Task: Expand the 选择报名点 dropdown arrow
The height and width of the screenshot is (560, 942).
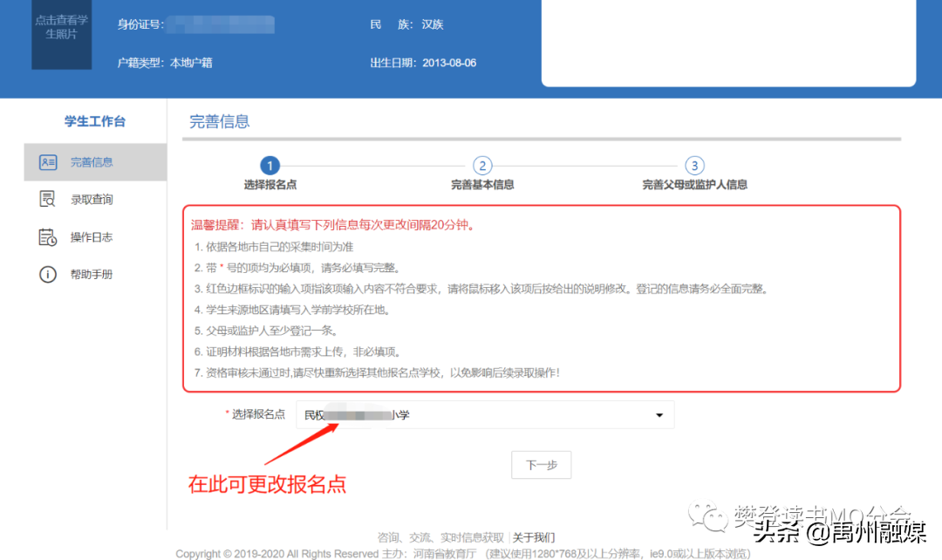Action: coord(659,415)
